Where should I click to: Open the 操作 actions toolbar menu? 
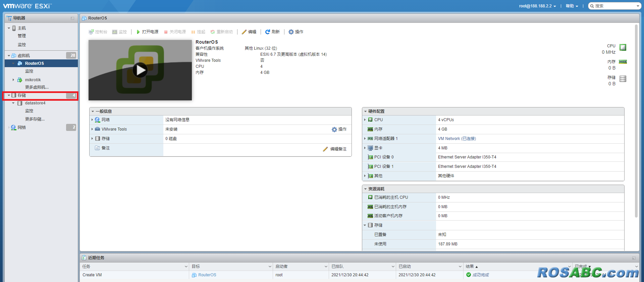296,32
